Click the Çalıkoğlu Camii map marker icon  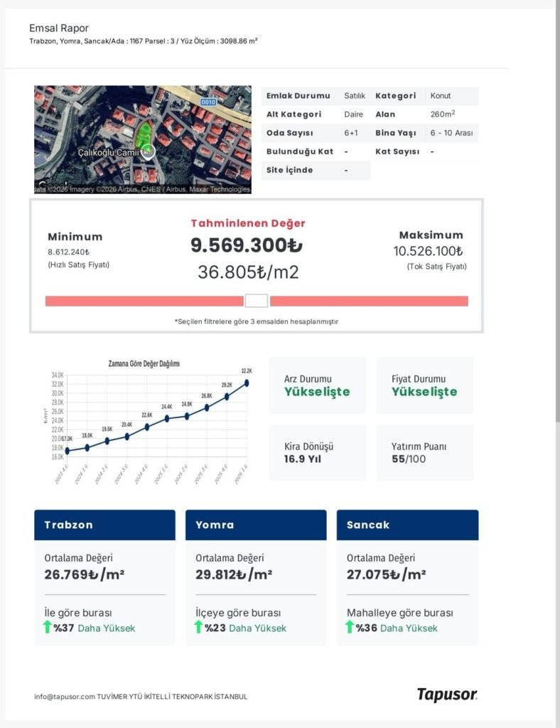point(148,151)
